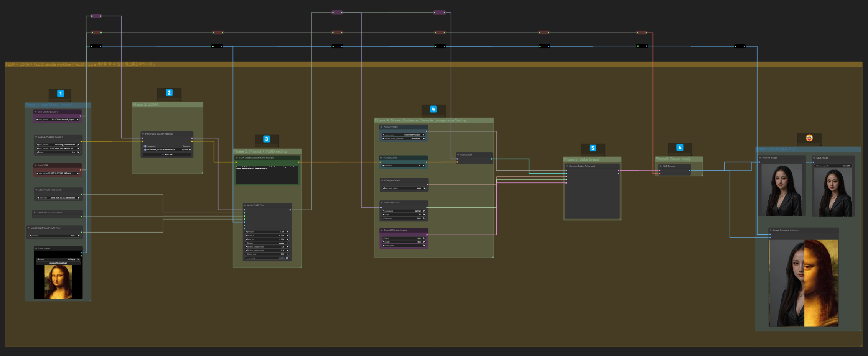Click the 'Phase 5. Bake Bread' group title

581,159
